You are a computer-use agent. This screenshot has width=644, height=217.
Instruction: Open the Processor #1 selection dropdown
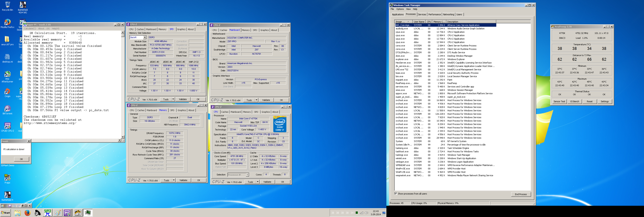click(247, 175)
